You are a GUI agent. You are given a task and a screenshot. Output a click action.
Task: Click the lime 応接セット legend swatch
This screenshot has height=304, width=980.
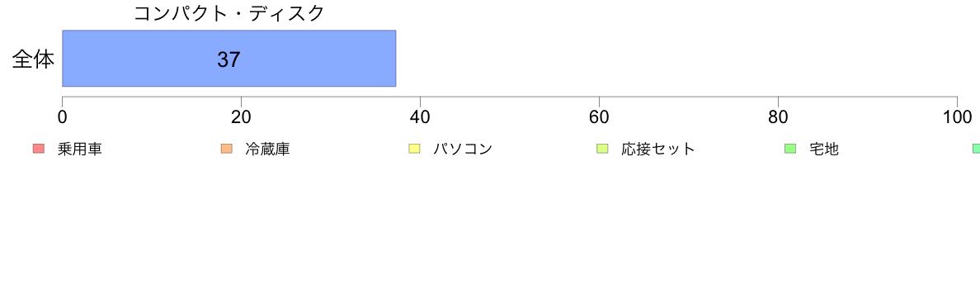pyautogui.click(x=602, y=149)
